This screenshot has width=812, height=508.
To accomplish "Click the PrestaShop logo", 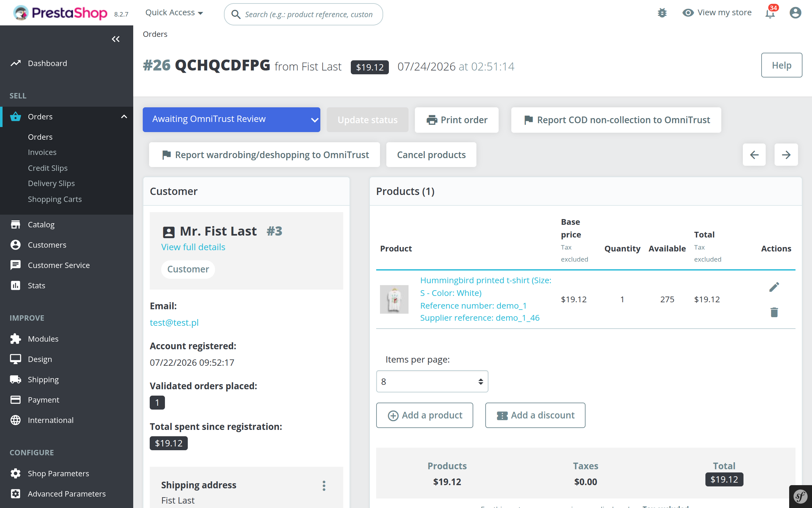I will (x=60, y=13).
